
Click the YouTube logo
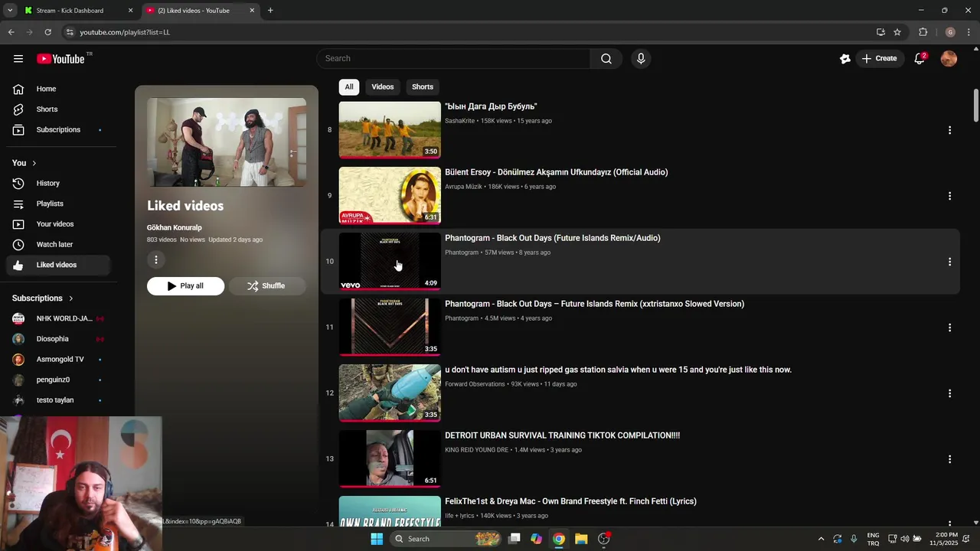click(60, 59)
